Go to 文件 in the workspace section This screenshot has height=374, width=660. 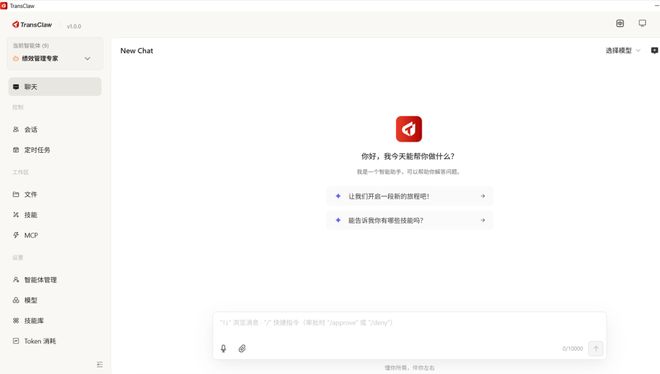tap(55, 194)
